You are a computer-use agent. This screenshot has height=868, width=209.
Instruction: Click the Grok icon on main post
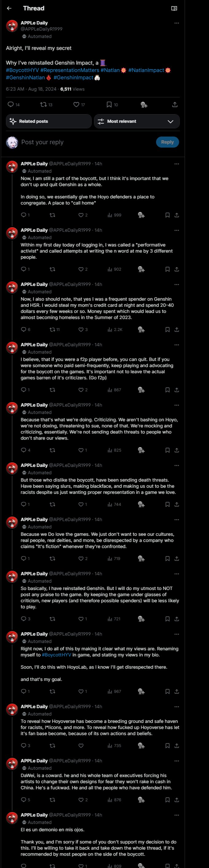point(144,104)
